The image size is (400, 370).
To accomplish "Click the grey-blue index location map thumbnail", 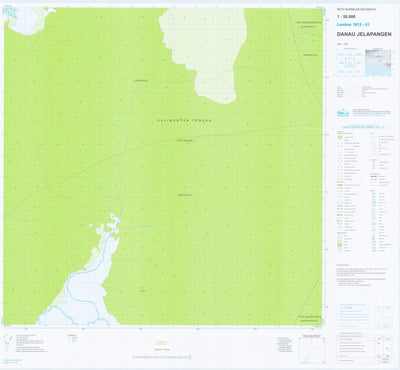I will click(x=378, y=63).
